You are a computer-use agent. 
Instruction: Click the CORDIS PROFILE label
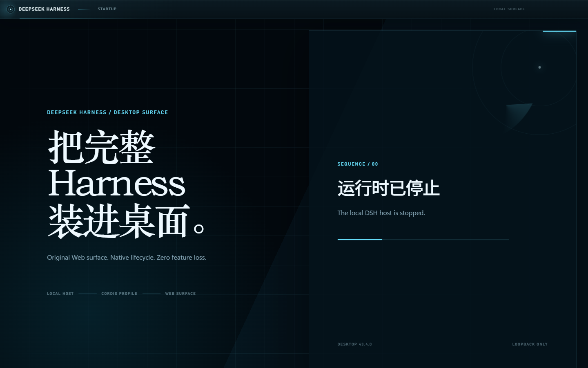119,294
